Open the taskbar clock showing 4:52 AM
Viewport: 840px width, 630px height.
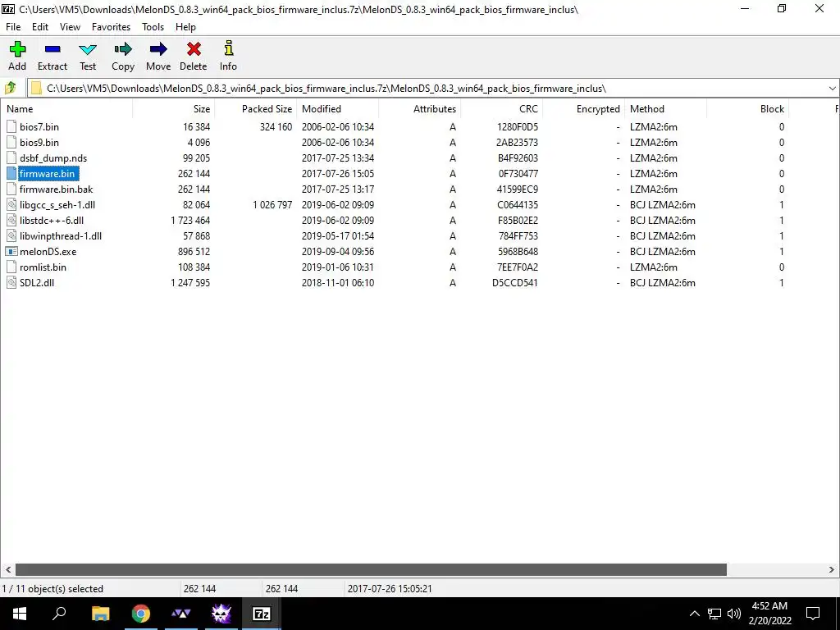[769, 614]
